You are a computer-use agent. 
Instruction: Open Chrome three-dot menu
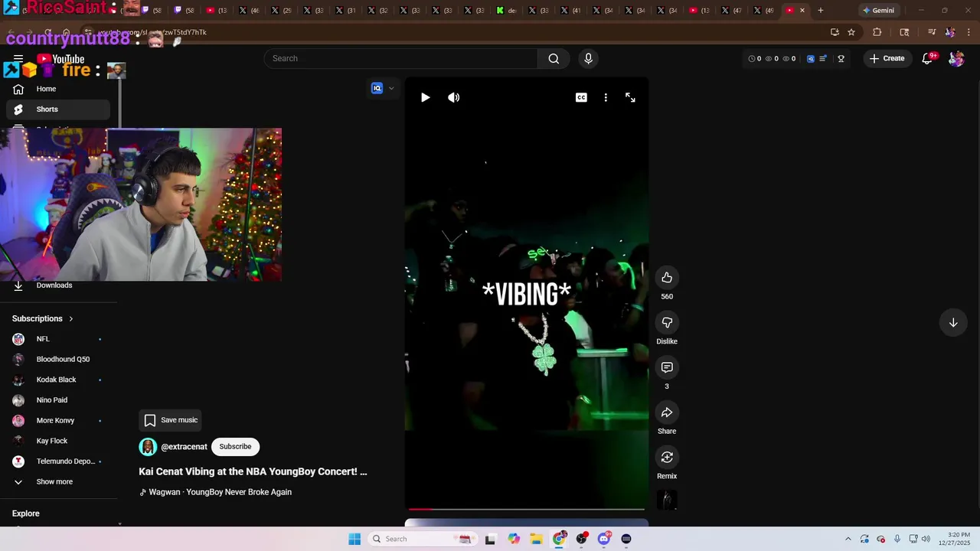pyautogui.click(x=969, y=32)
